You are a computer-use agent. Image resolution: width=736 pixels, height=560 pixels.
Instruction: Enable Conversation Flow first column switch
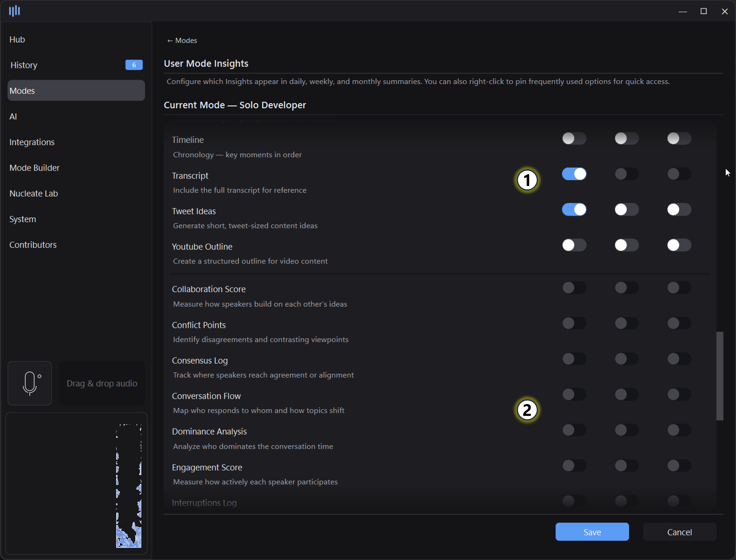(x=574, y=395)
